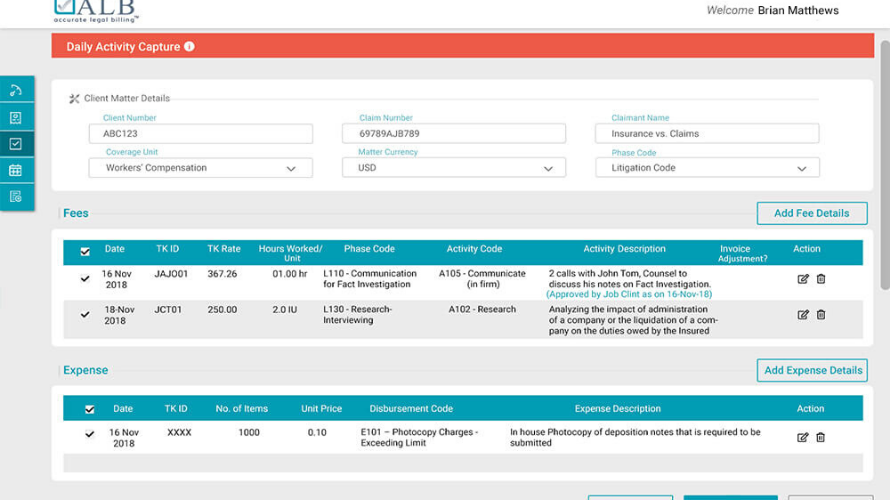Open the contact profile sidebar icon

[x=16, y=117]
